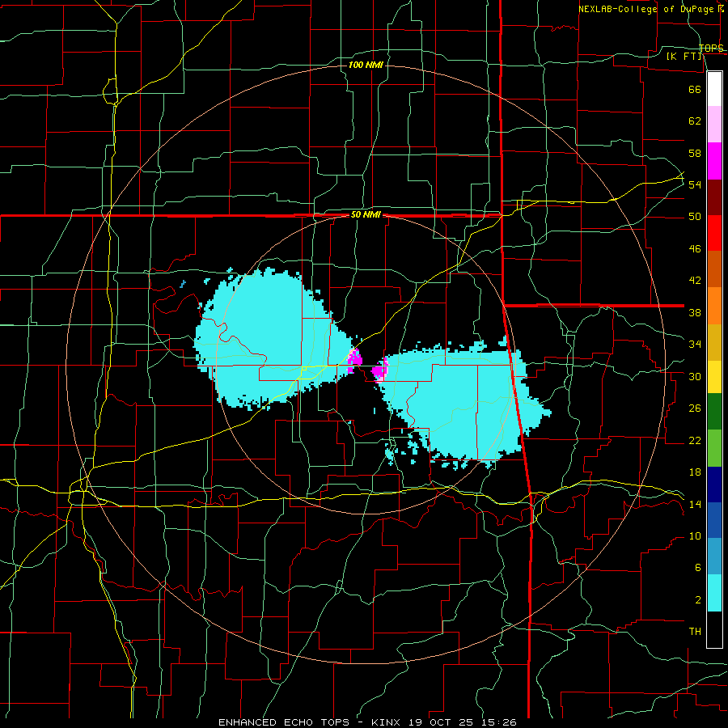Screen dimensions: 728x728
Task: Click the legend value '50'
Action: tap(695, 217)
